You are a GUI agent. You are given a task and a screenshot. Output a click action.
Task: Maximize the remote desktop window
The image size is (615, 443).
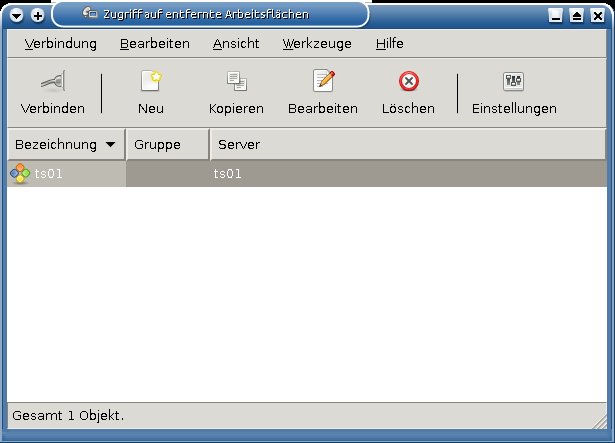point(576,16)
